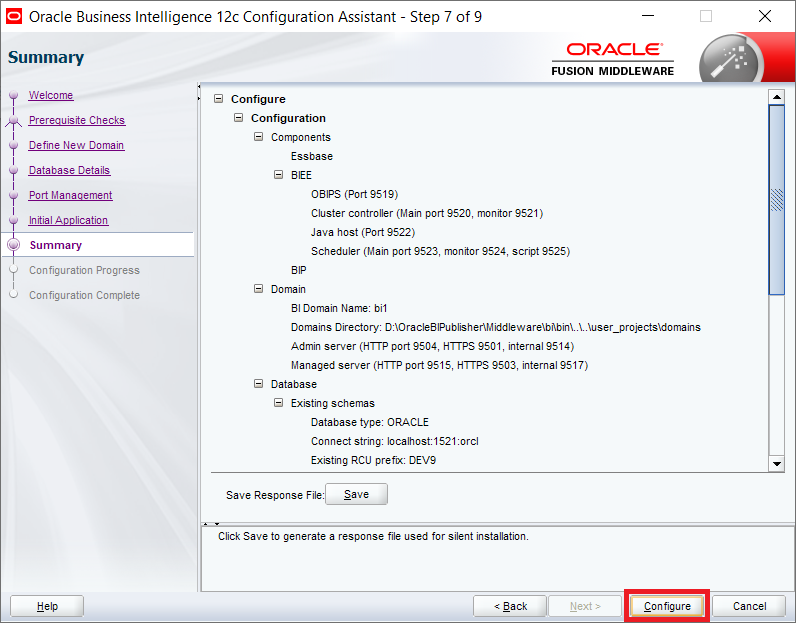Click the Welcome step bullet icon
The width and height of the screenshot is (796, 623).
coord(14,95)
